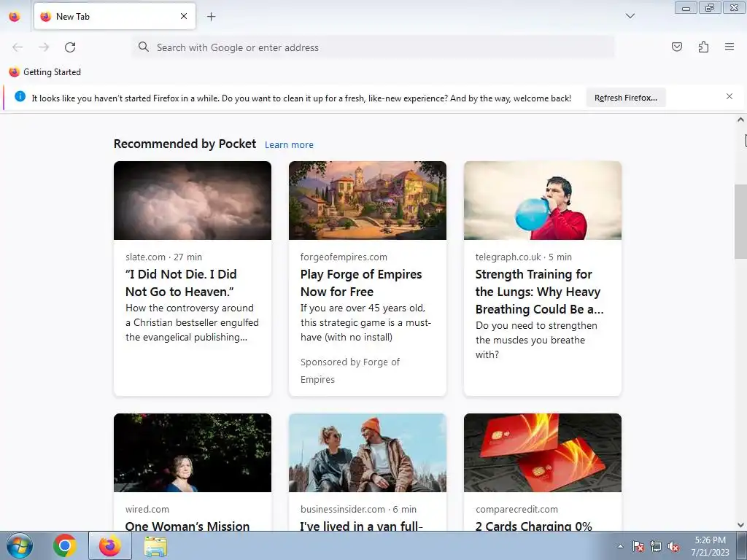Open the Getting Started bookmark
747x560 pixels.
pos(45,72)
